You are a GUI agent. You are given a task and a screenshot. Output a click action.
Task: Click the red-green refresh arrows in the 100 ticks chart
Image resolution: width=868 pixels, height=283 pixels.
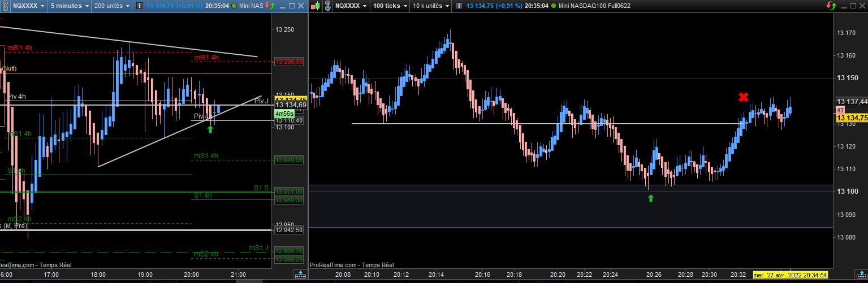[x=831, y=6]
